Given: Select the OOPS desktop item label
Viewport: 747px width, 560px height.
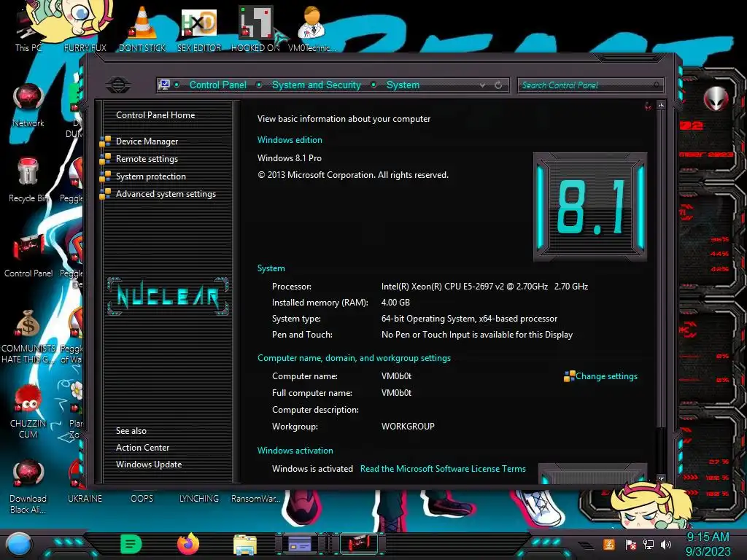Looking at the screenshot, I should pos(142,499).
